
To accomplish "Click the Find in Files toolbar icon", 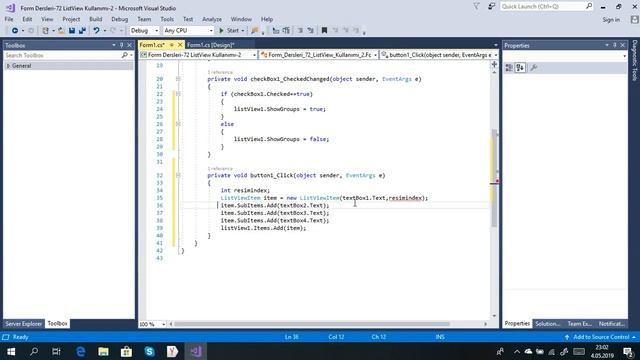I will (255, 31).
